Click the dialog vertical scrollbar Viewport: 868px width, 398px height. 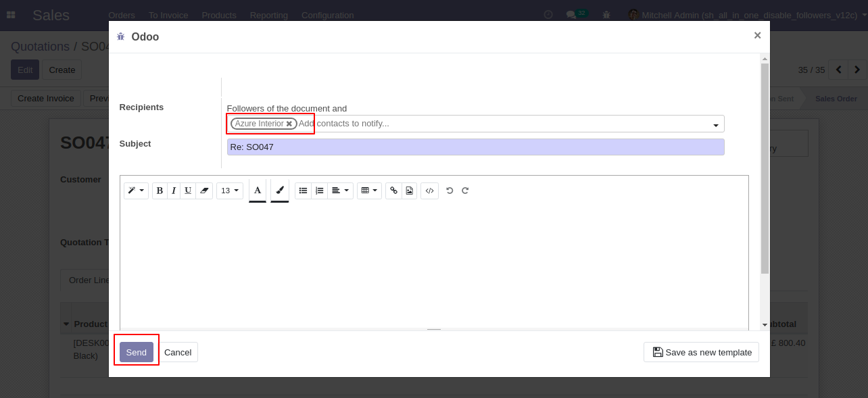[x=765, y=169]
